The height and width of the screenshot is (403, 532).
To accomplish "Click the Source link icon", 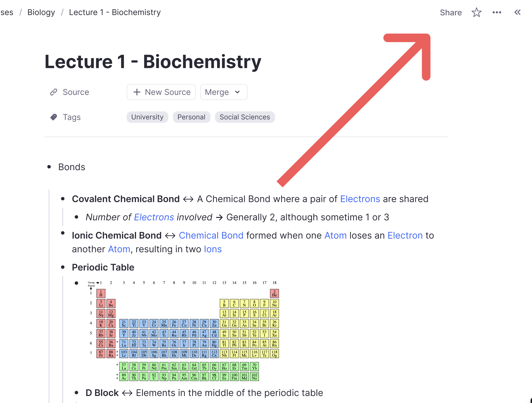I will (x=53, y=92).
